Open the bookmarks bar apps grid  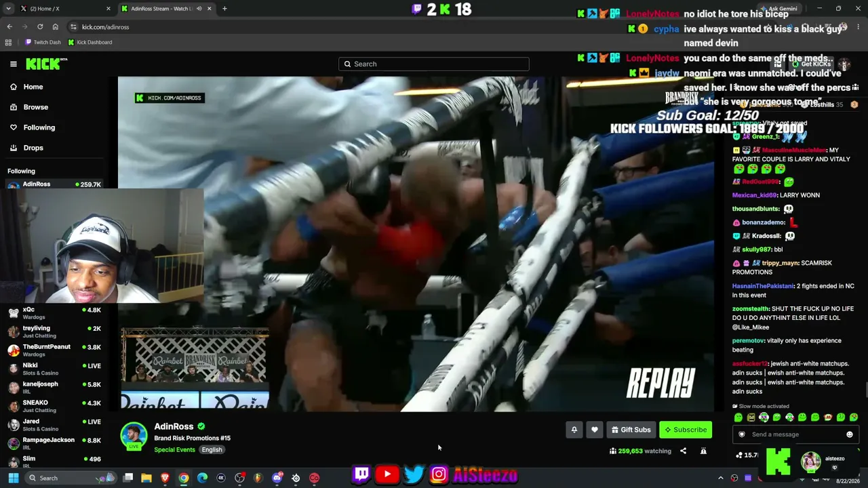point(8,42)
